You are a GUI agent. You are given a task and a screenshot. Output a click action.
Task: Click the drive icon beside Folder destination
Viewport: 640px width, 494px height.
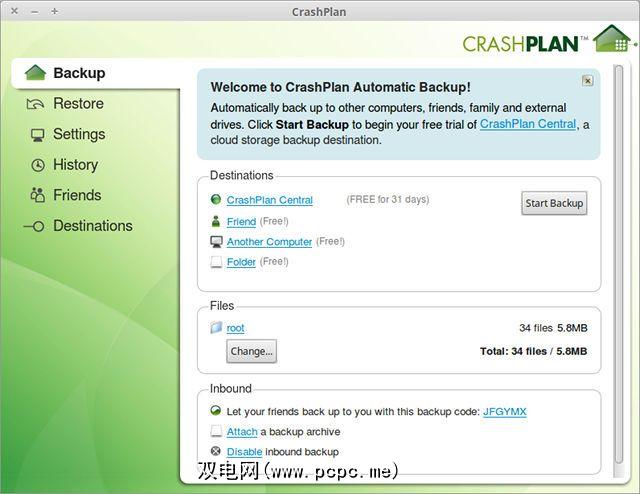tap(216, 262)
